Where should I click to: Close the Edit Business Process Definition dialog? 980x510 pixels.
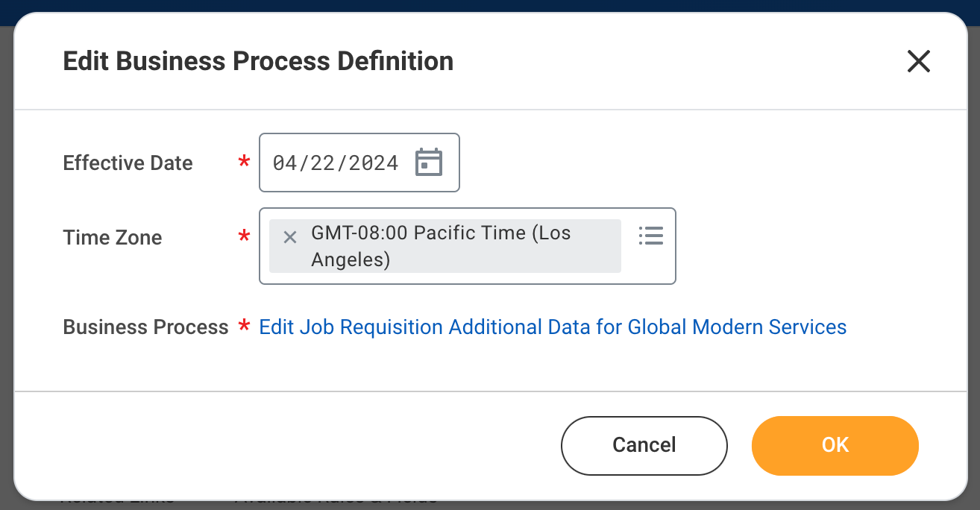pos(918,61)
